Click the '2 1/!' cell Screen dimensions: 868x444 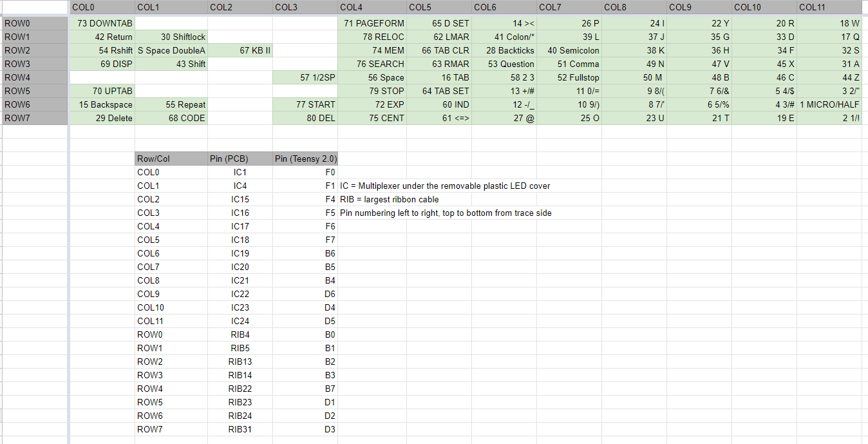[x=830, y=118]
